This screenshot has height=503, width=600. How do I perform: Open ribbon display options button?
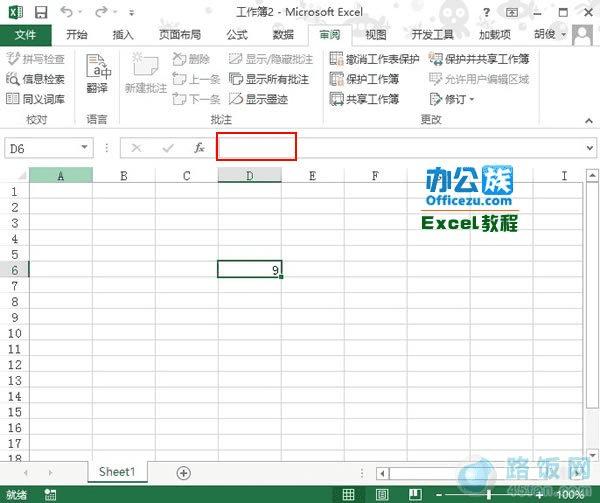point(512,13)
